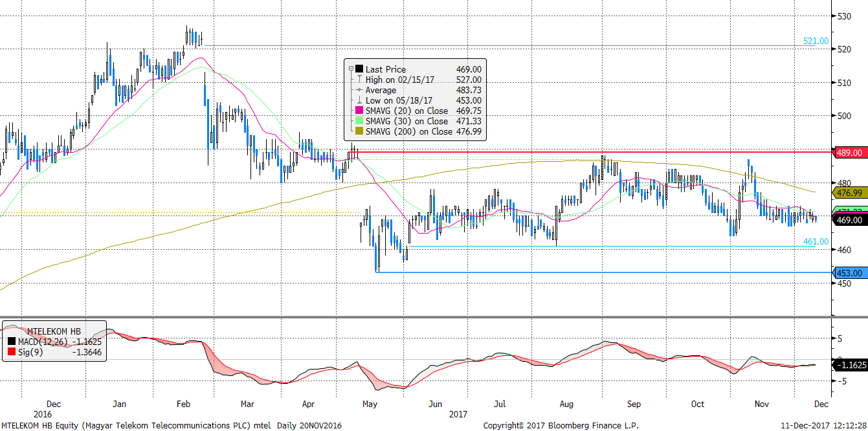
Task: Select the 'Last Price' legend label
Action: (x=386, y=69)
